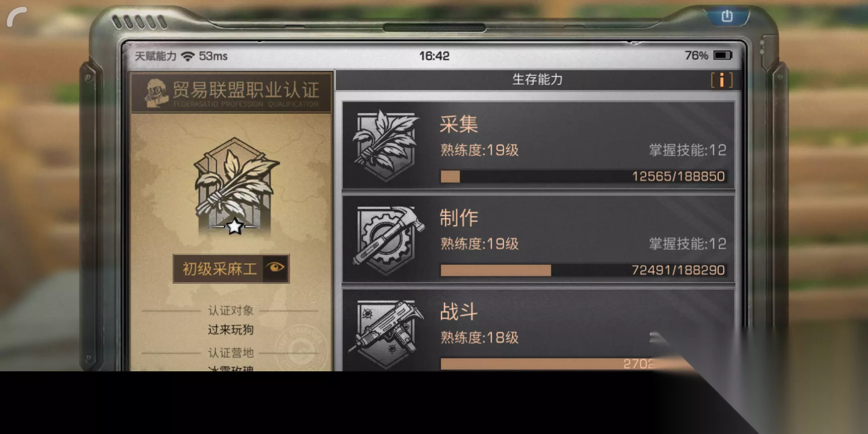This screenshot has height=434, width=868.
Task: Toggle the eye icon next to 初级采麻工
Action: [276, 268]
